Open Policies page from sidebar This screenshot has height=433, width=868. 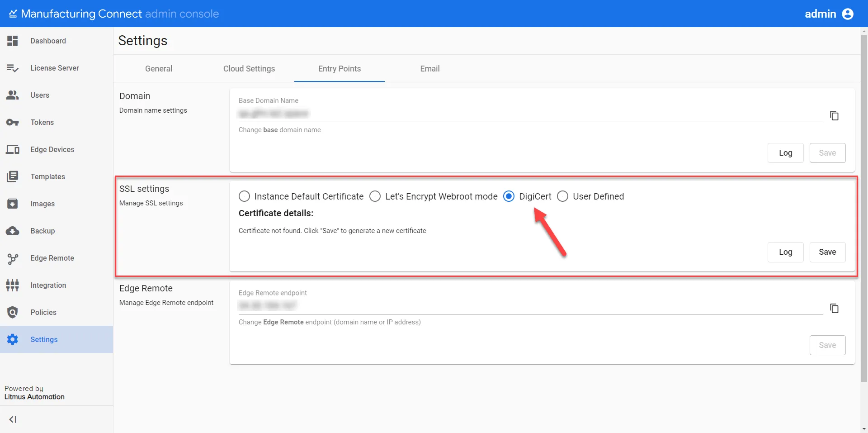tap(57, 312)
